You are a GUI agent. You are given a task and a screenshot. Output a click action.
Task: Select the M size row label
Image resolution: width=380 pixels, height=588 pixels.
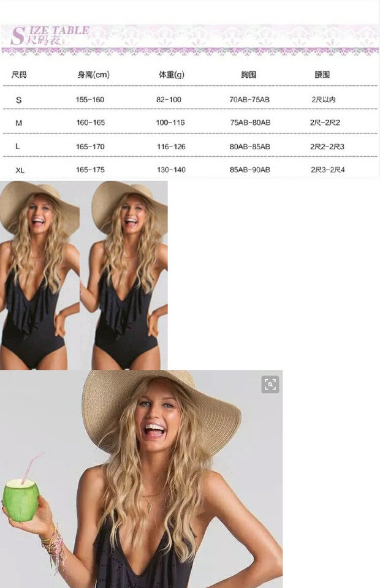[x=19, y=123]
